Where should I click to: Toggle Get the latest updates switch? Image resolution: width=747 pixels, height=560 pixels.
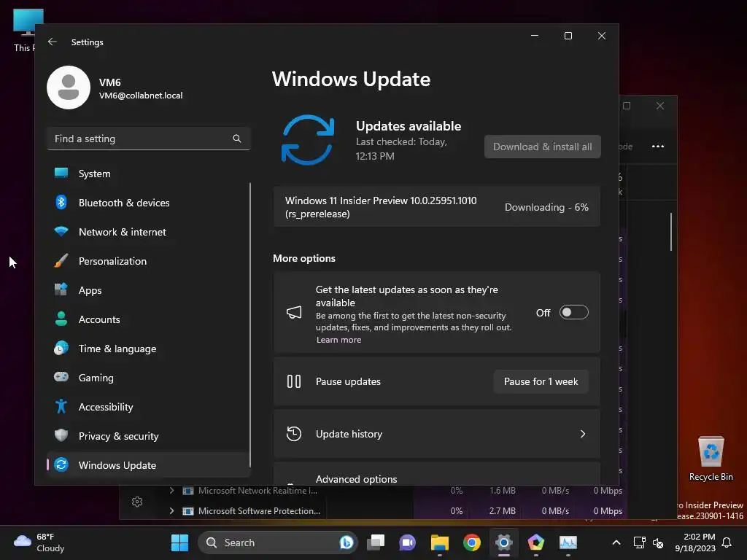pos(573,312)
